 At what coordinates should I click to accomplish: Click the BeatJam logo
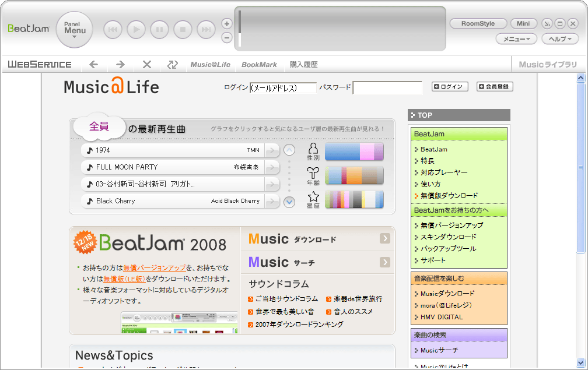(x=29, y=29)
